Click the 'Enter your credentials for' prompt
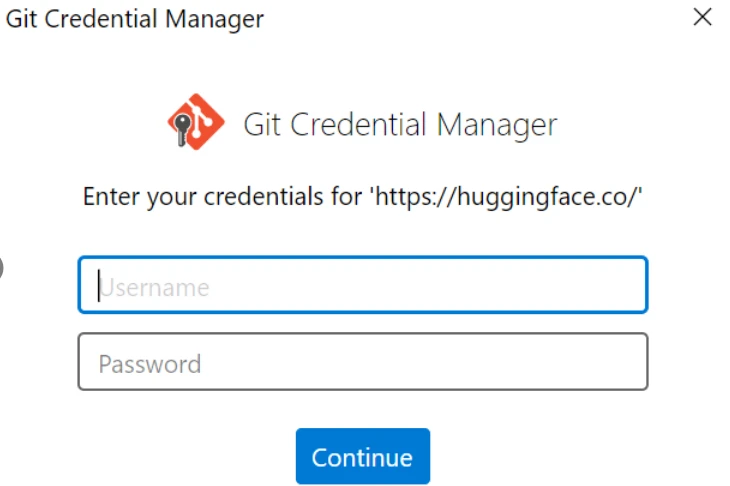 (x=225, y=196)
